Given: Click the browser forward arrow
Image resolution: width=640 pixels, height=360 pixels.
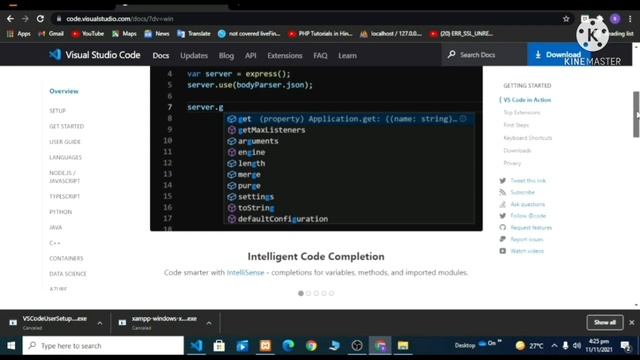Looking at the screenshot, I should click(x=25, y=19).
